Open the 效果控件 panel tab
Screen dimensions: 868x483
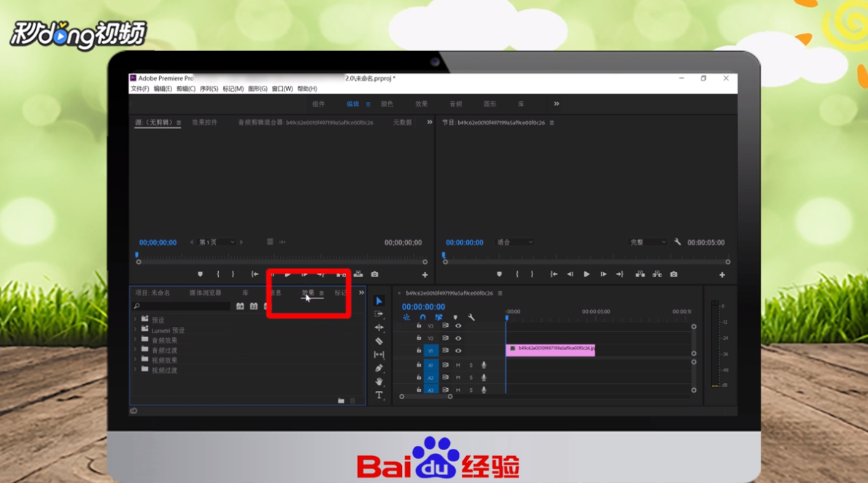coord(204,123)
